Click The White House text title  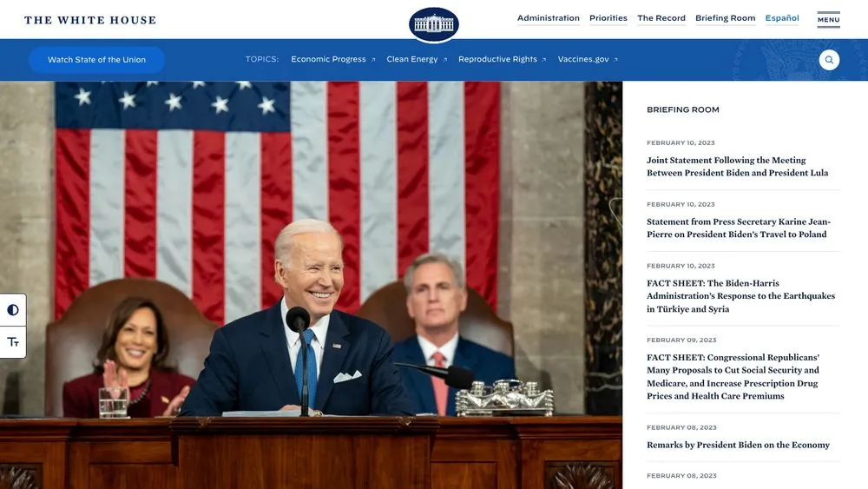point(90,20)
